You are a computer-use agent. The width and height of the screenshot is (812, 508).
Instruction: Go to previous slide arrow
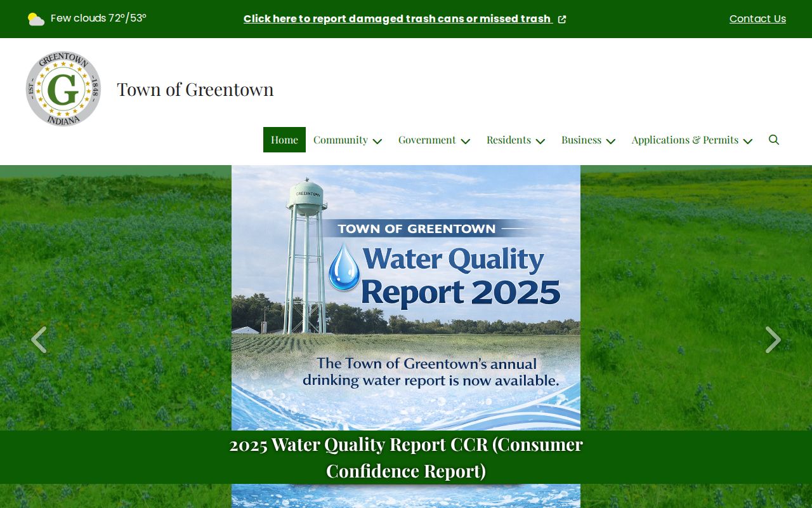tap(39, 340)
